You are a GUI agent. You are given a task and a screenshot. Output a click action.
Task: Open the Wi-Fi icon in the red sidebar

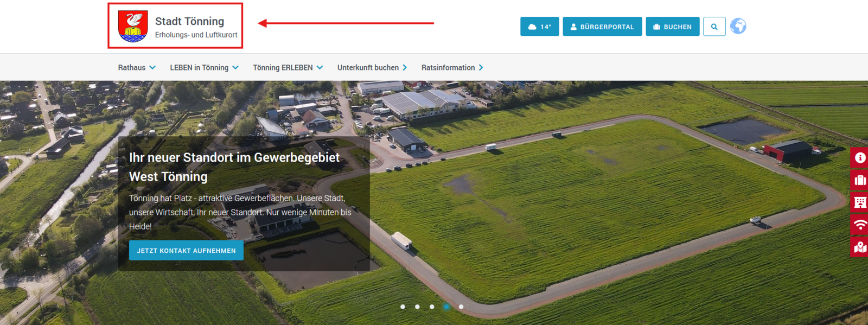[860, 225]
